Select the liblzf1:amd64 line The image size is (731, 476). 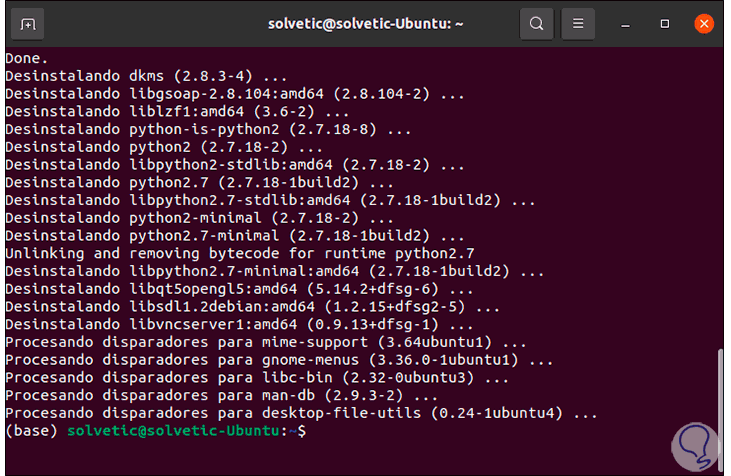(x=177, y=111)
